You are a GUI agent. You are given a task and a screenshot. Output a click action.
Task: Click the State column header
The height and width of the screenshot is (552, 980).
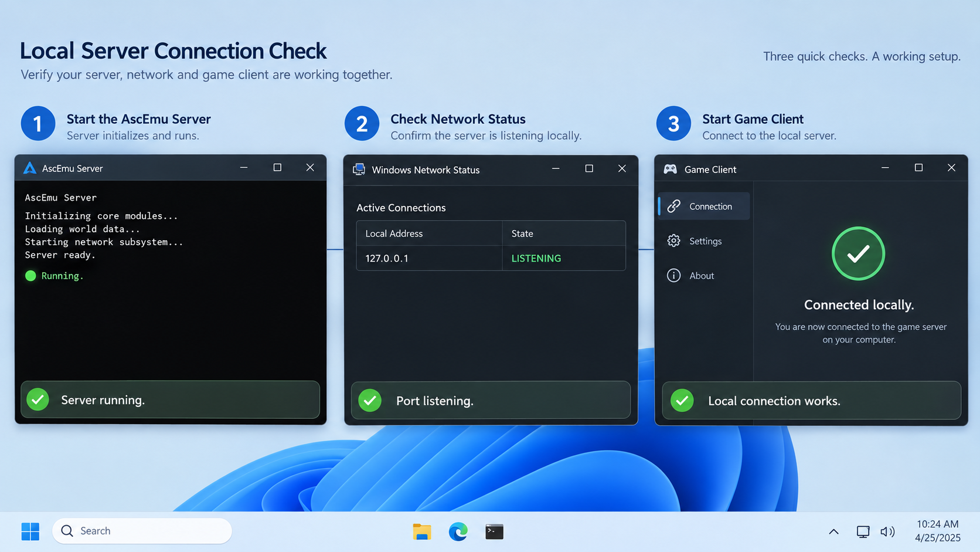point(564,233)
